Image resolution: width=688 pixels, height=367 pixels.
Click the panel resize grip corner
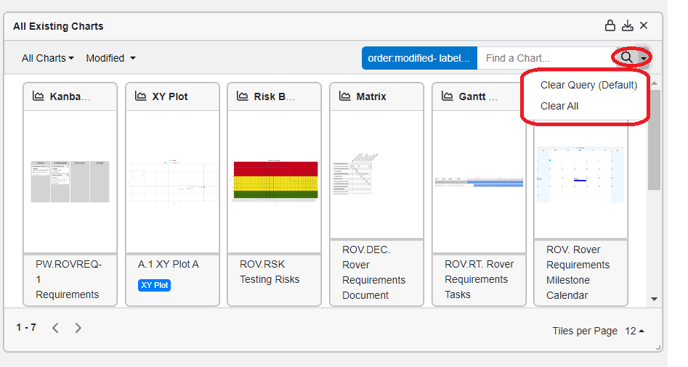point(658,347)
